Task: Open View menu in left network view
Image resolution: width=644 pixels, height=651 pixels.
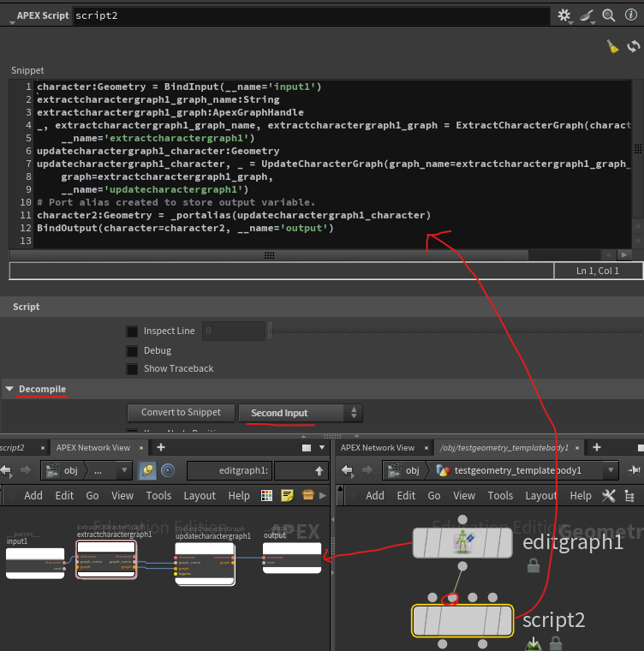Action: (x=122, y=495)
